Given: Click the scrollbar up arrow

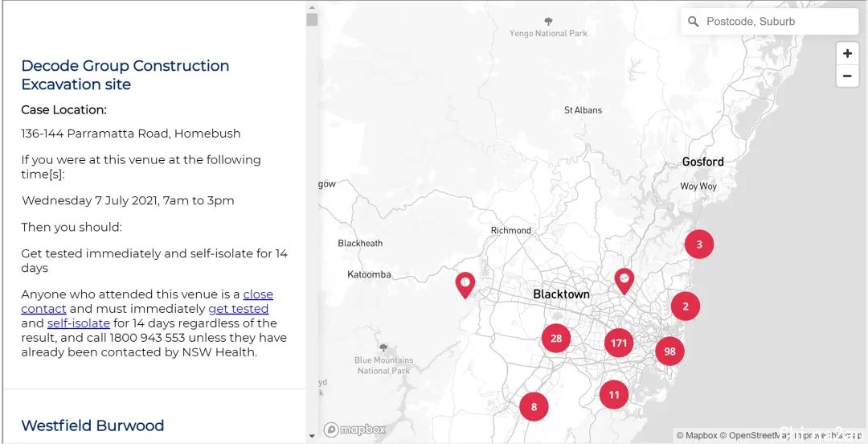Looking at the screenshot, I should tap(312, 6).
